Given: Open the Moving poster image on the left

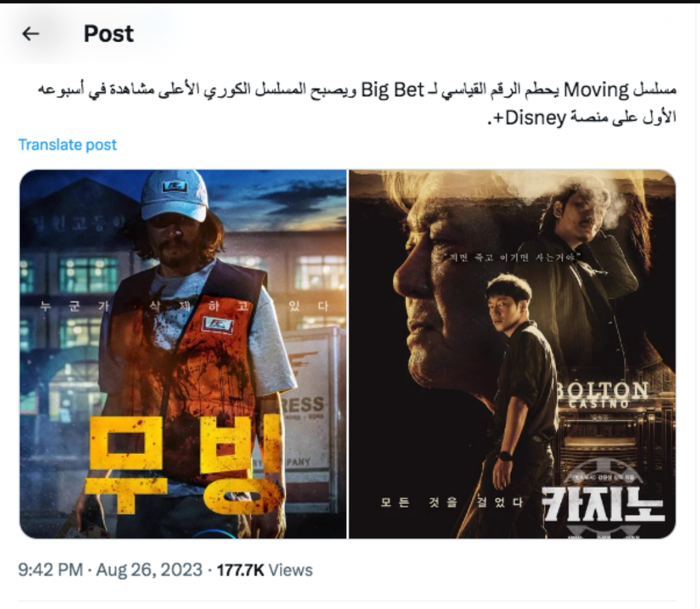Looking at the screenshot, I should [x=183, y=354].
